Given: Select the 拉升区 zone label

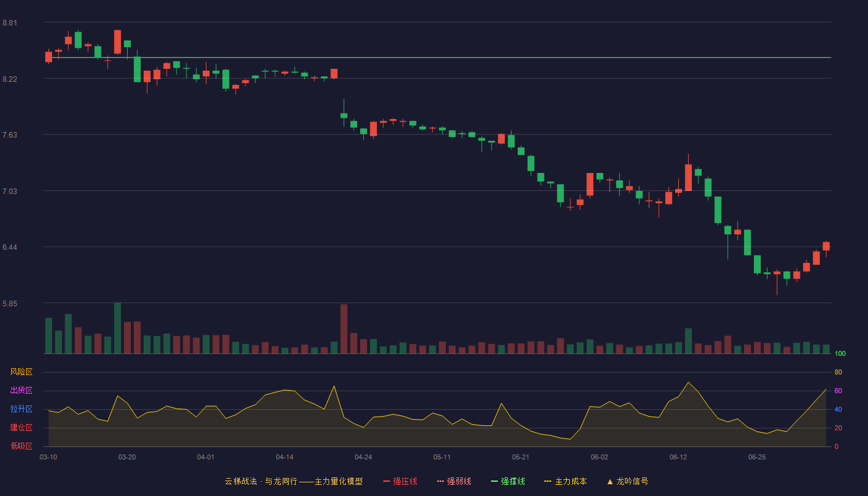Looking at the screenshot, I should click(x=21, y=409).
